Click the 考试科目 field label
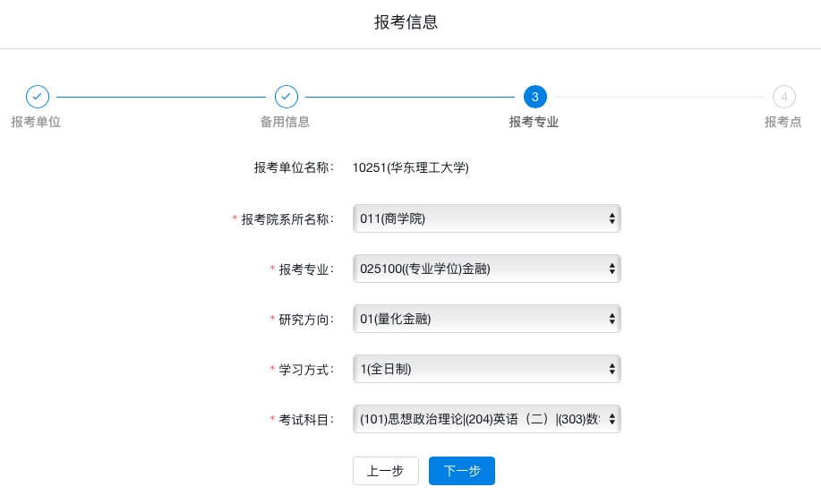The width and height of the screenshot is (821, 504). click(306, 420)
